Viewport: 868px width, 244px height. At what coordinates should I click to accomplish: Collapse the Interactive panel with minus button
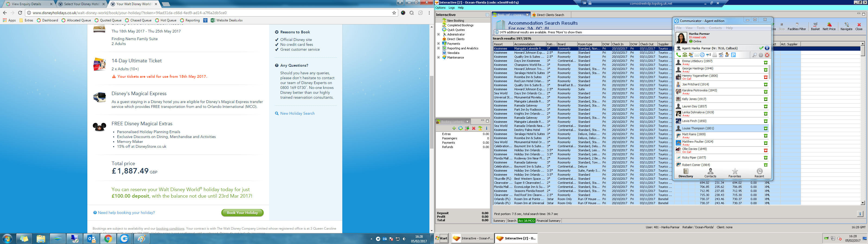click(487, 15)
